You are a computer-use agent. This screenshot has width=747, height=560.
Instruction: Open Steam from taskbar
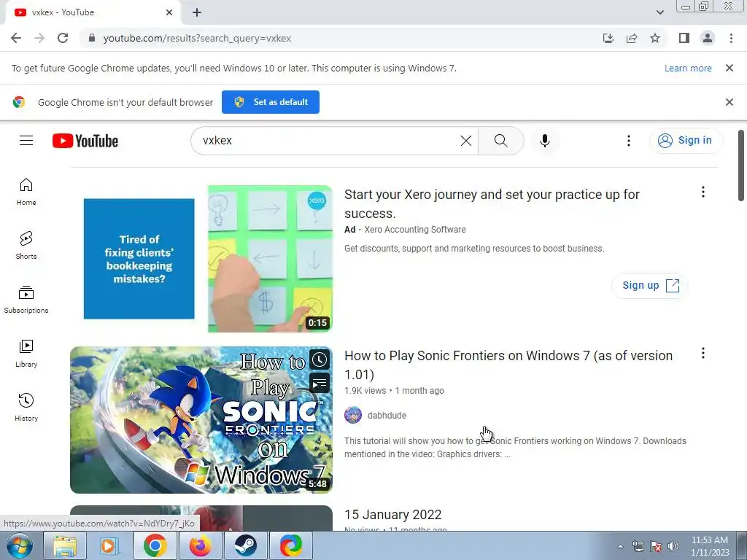tap(246, 545)
